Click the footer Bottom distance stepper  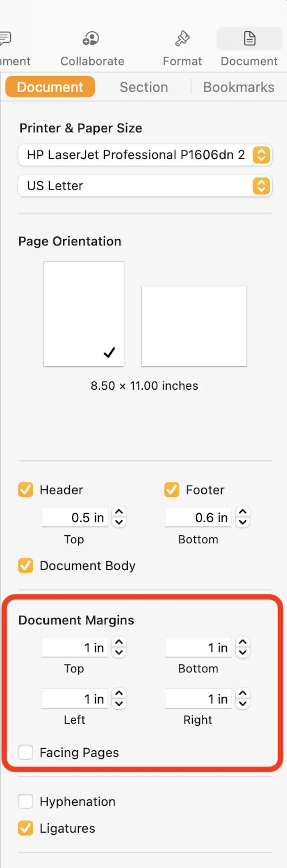(243, 517)
